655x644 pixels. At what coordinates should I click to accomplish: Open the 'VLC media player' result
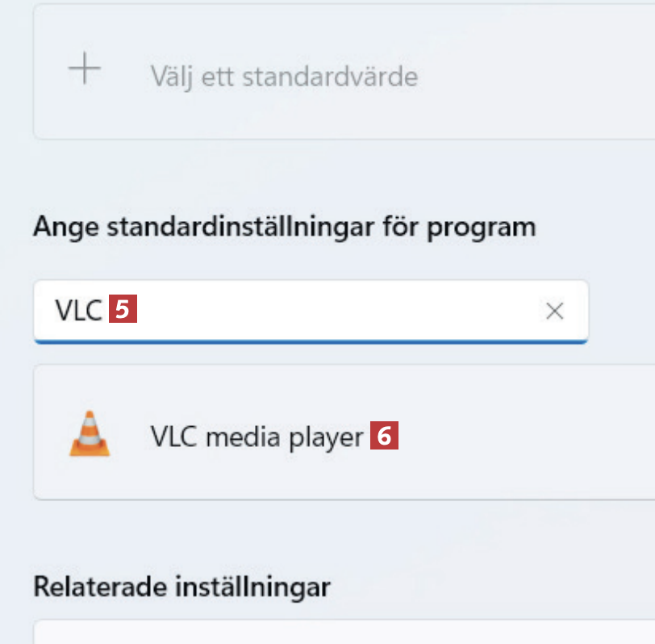tap(257, 437)
